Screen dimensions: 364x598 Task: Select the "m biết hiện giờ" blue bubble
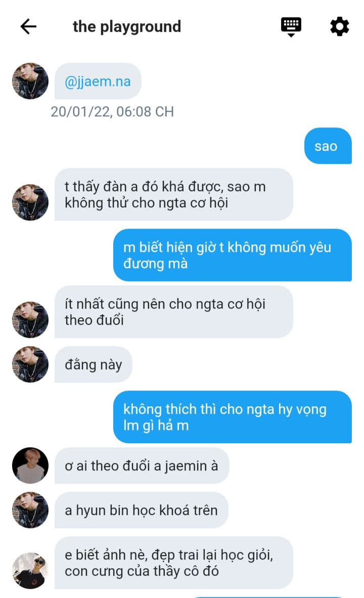point(233,255)
